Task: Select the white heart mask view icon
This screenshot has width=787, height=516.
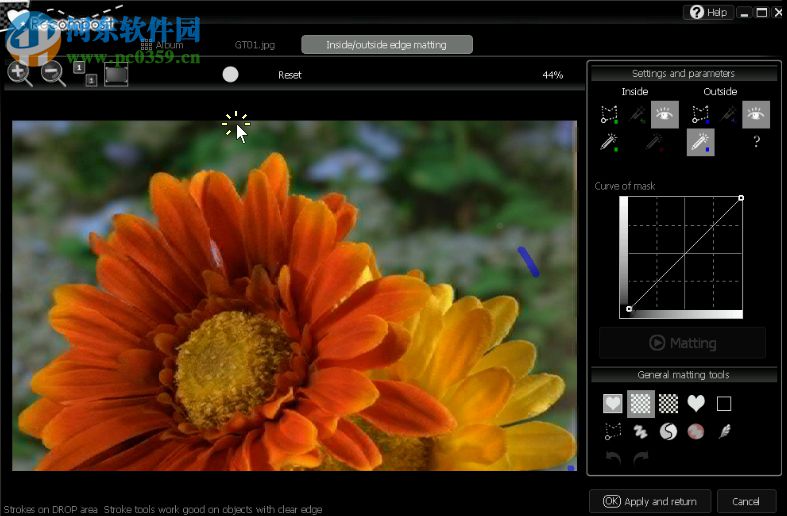Action: coord(696,403)
